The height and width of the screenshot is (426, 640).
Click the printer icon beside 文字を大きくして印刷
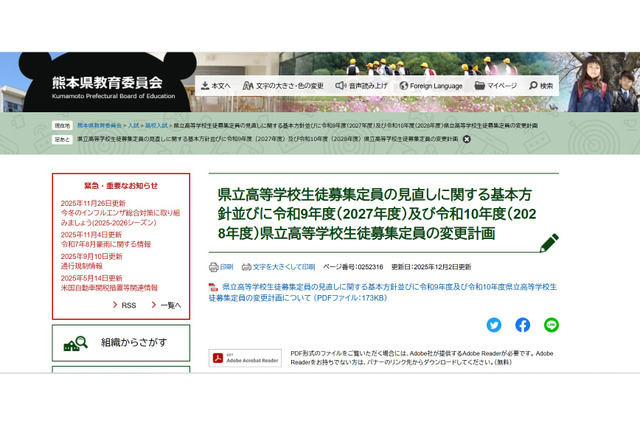[x=247, y=267]
